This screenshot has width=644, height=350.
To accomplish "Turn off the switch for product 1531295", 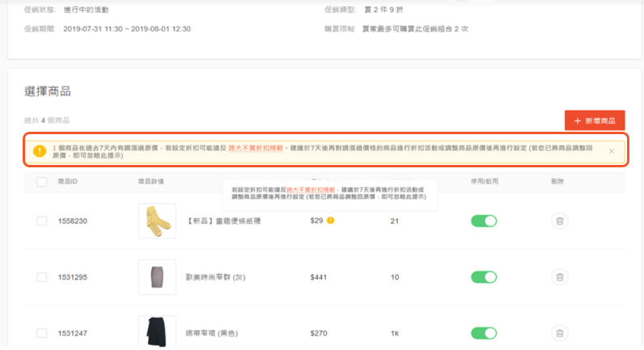I will click(x=483, y=277).
